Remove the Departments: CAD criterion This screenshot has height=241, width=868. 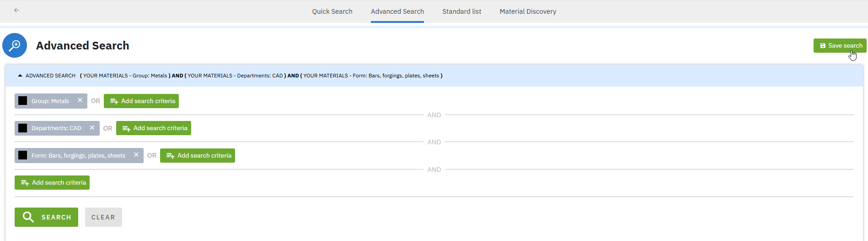[x=92, y=128]
